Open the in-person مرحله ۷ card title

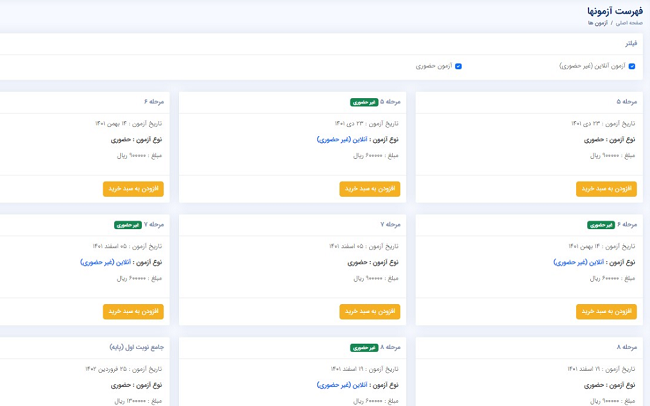tap(390, 224)
